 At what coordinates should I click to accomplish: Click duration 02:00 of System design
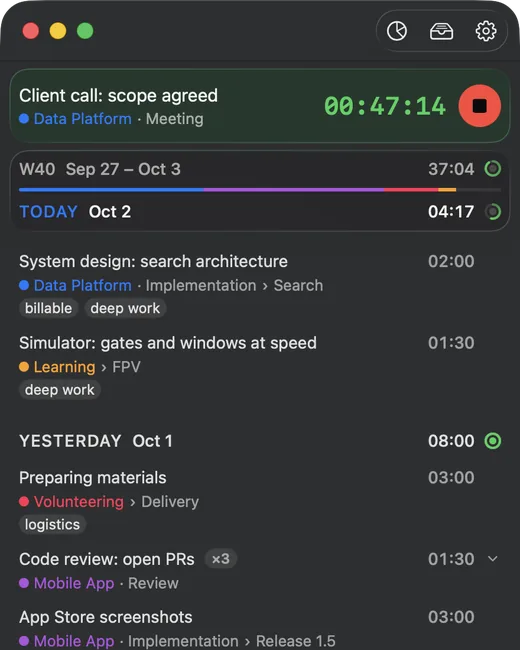pos(451,262)
